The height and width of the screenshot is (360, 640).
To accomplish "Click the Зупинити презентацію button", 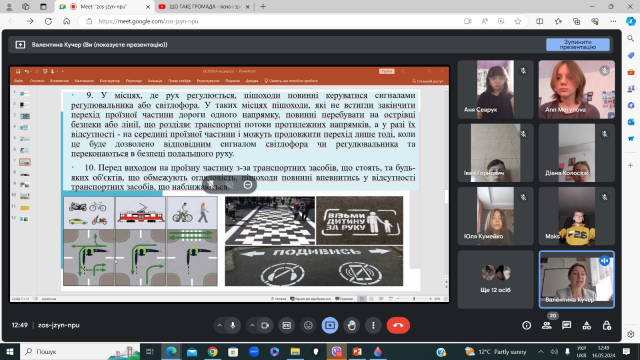I will tap(578, 44).
